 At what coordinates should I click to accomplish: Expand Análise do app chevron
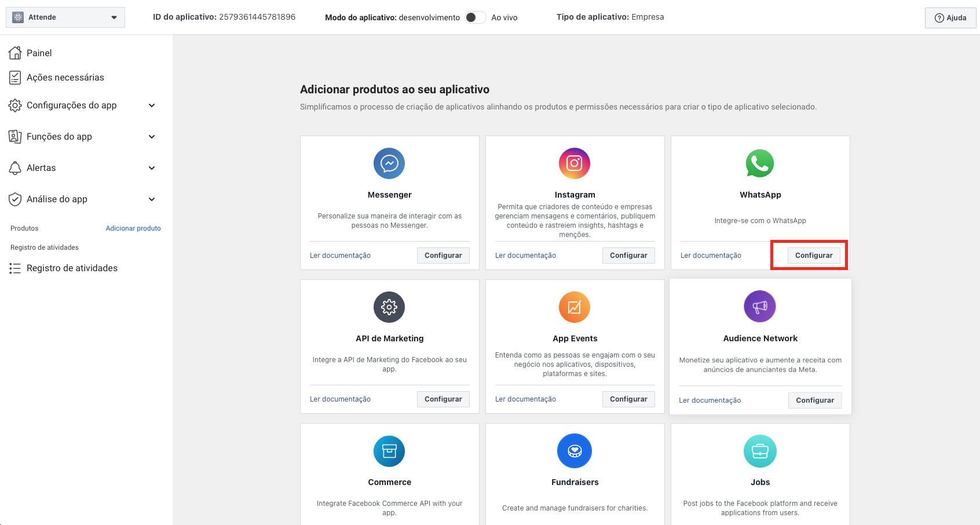pos(152,199)
